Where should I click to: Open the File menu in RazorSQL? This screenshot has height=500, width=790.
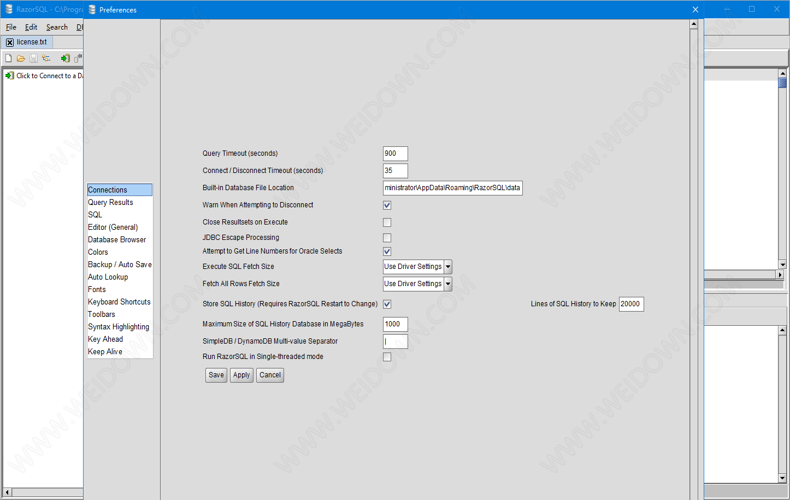pyautogui.click(x=11, y=27)
